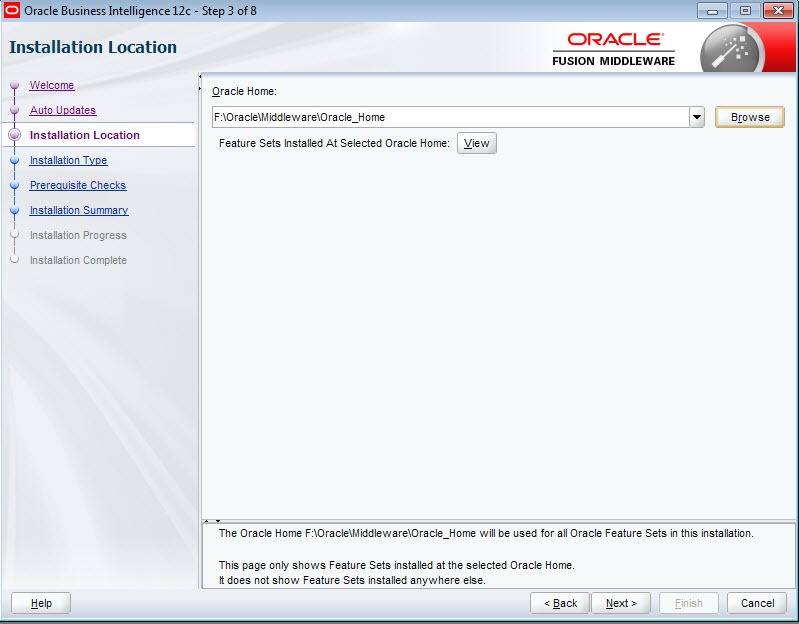Image resolution: width=799 pixels, height=624 pixels.
Task: Open Help for this installer page
Action: pos(41,603)
